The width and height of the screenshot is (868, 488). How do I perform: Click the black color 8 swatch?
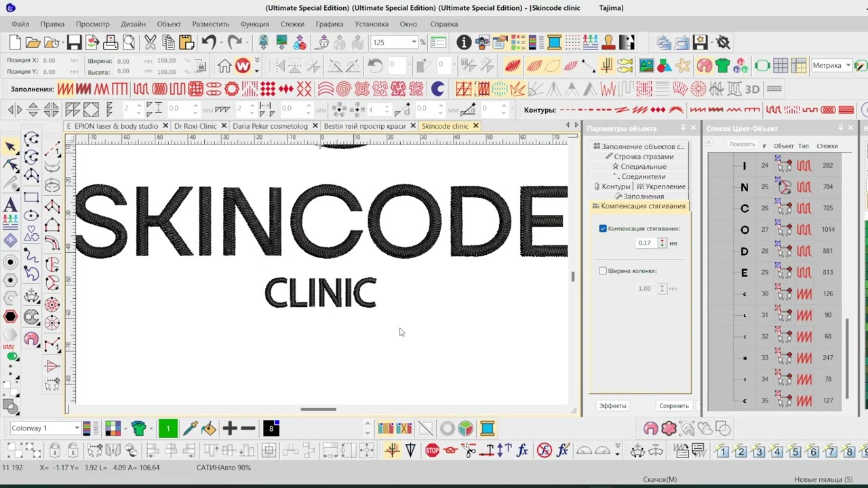click(271, 428)
